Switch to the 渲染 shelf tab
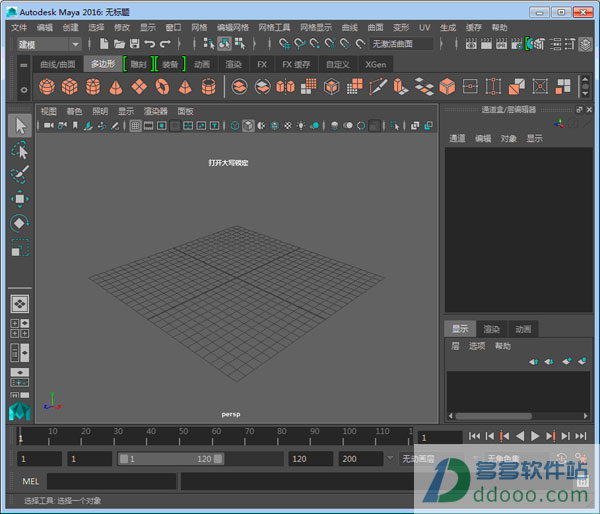This screenshot has height=514, width=600. click(x=233, y=64)
